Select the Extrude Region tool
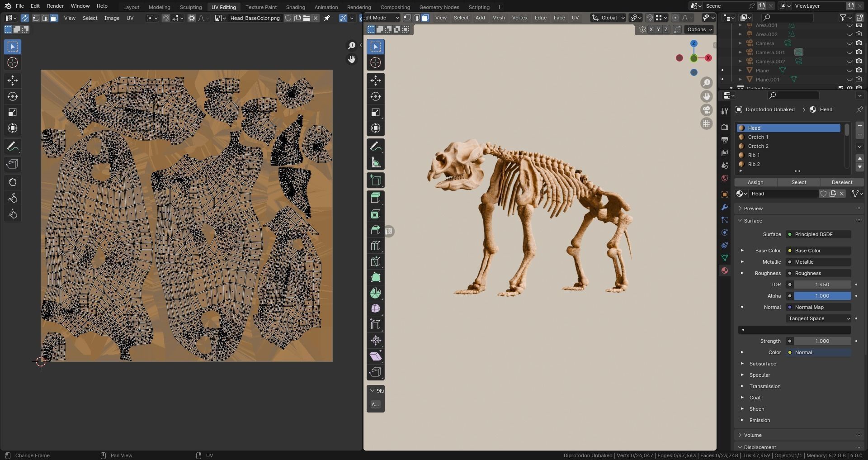This screenshot has width=868, height=460. 376,198
